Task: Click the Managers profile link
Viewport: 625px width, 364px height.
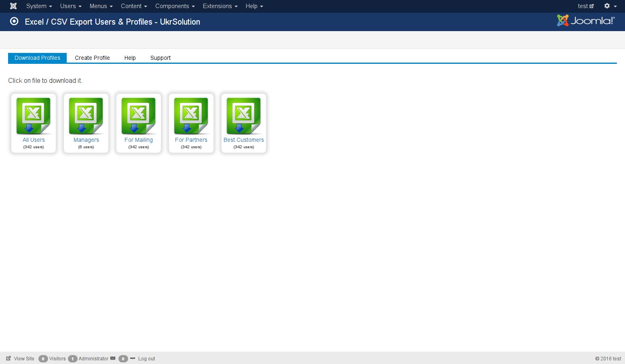Action: [86, 140]
